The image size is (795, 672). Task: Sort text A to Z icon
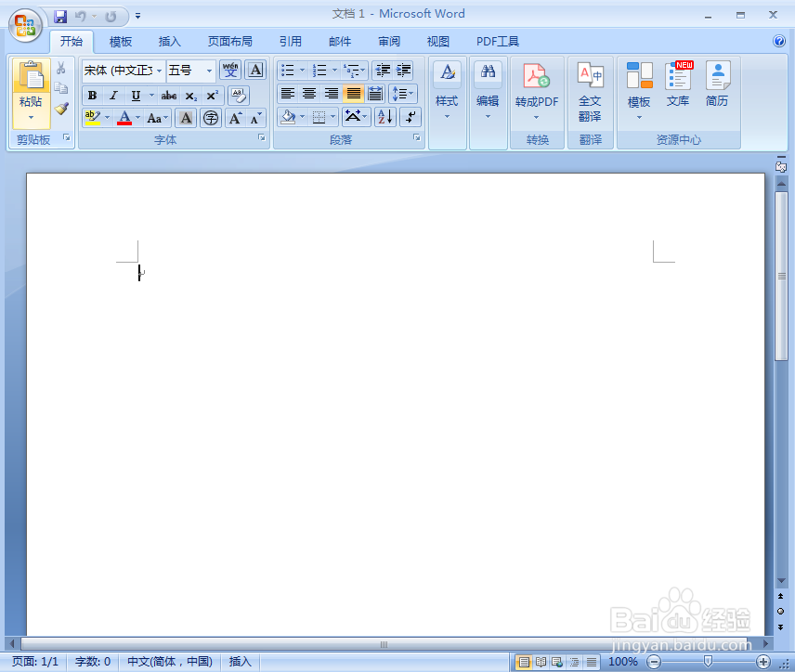(x=385, y=118)
